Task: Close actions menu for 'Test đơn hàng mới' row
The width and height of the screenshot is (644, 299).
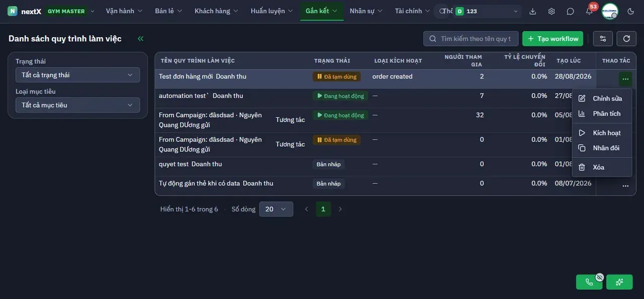Action: click(625, 79)
